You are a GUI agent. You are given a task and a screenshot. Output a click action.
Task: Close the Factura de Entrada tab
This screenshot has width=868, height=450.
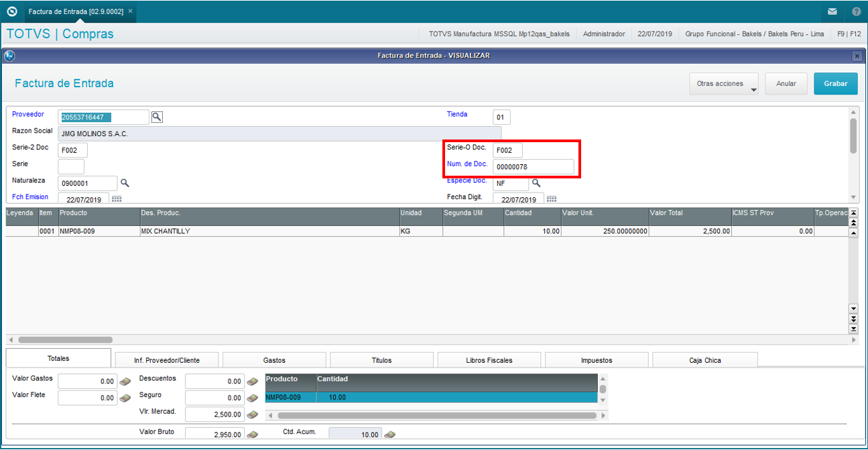(130, 11)
